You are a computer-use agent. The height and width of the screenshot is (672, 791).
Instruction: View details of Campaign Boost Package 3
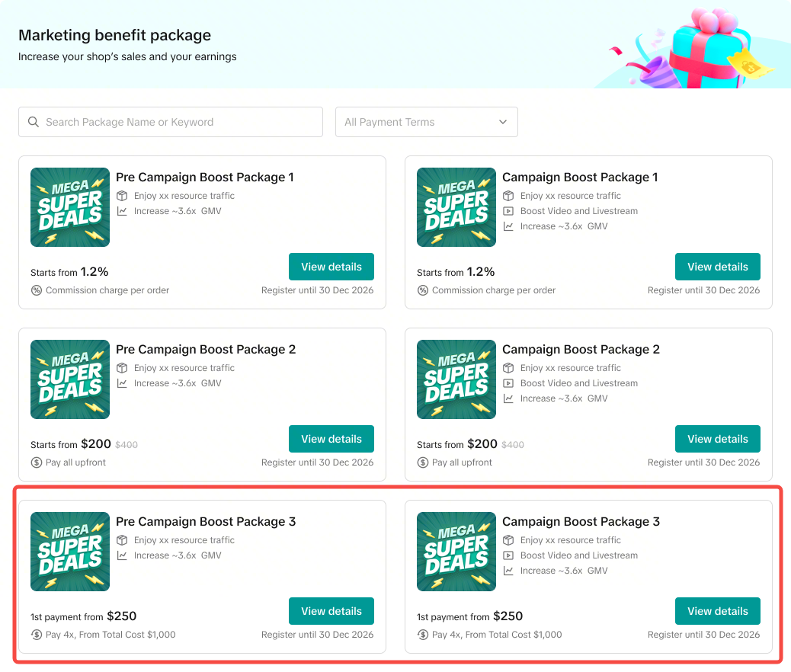pos(717,610)
